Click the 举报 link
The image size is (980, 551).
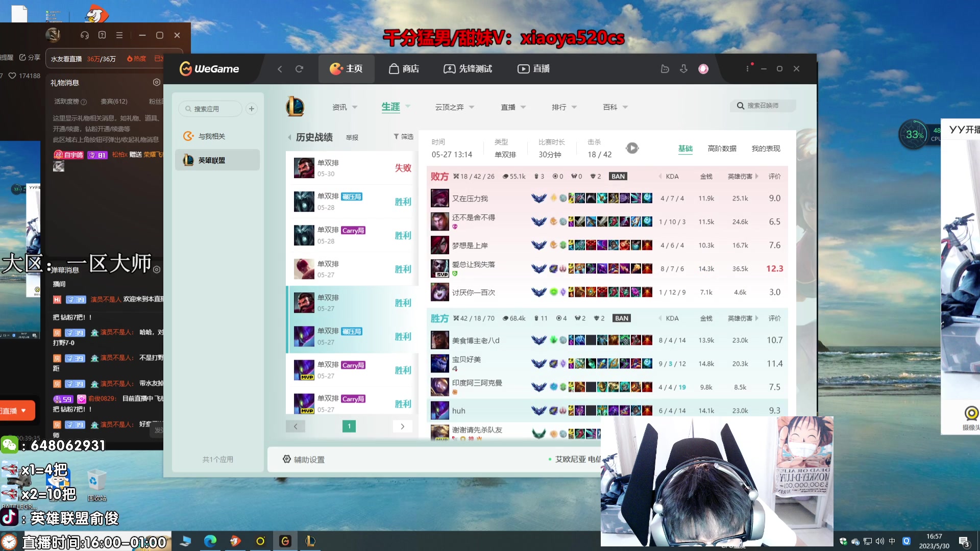pyautogui.click(x=352, y=137)
